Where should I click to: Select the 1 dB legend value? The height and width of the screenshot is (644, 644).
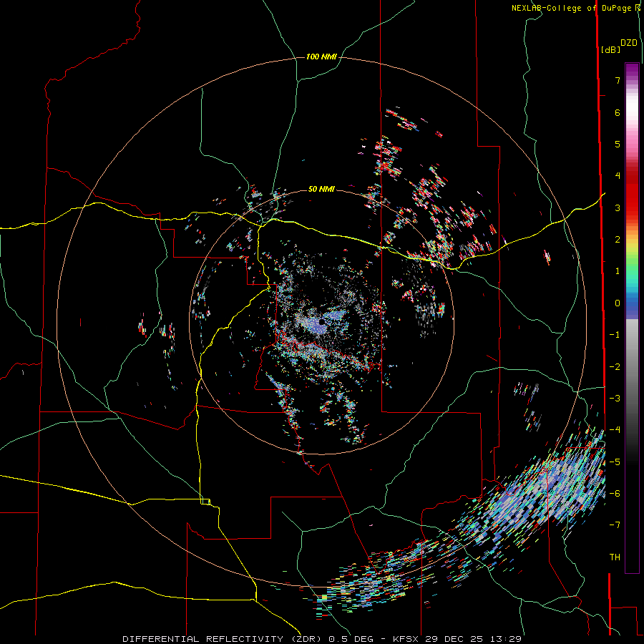618,271
